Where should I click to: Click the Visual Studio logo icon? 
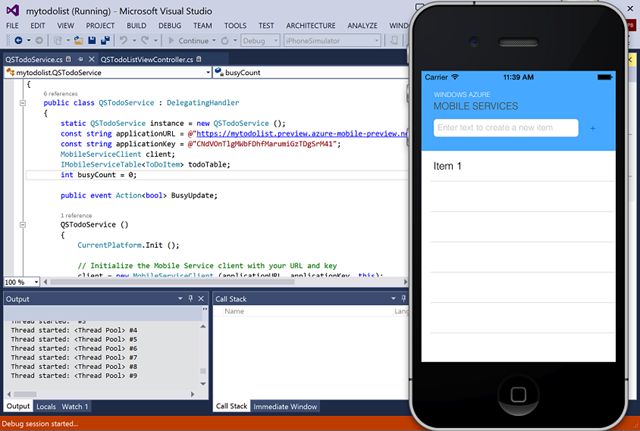pos(13,10)
